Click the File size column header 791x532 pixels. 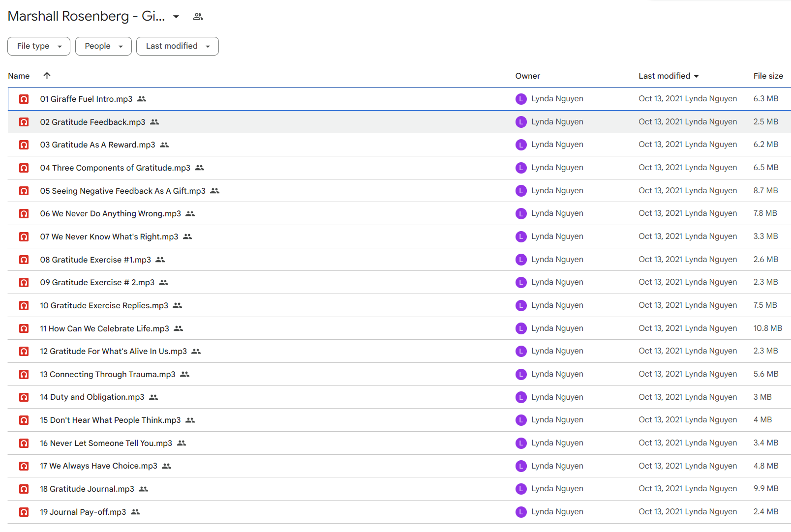click(768, 76)
